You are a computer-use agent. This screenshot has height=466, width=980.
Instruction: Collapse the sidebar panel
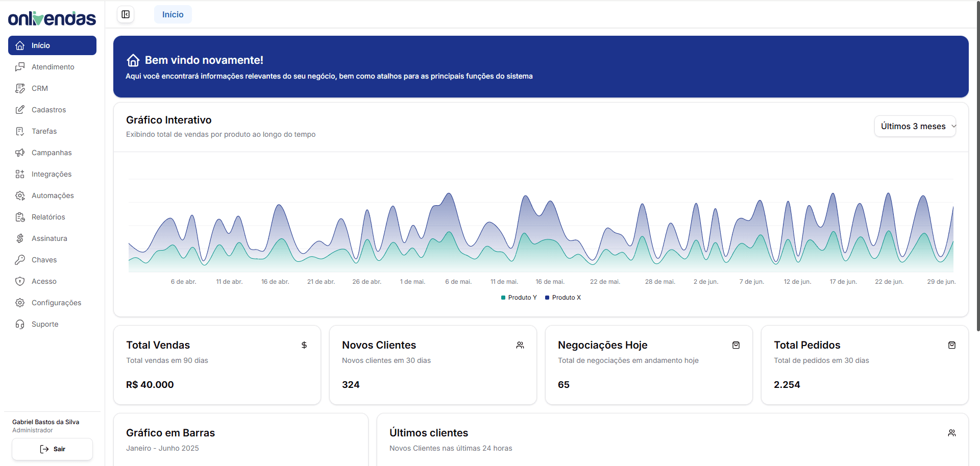point(125,14)
